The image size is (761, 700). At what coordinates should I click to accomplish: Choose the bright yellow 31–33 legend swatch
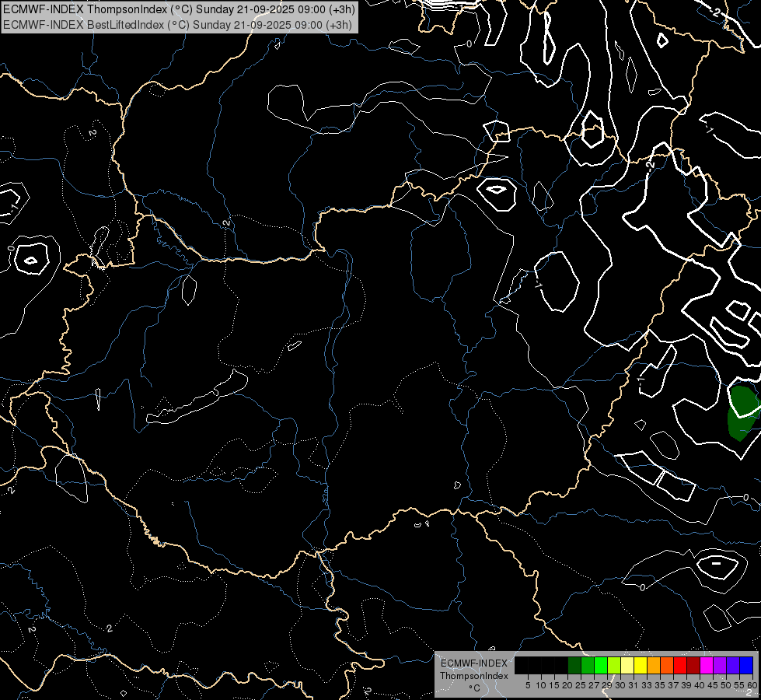(x=641, y=666)
